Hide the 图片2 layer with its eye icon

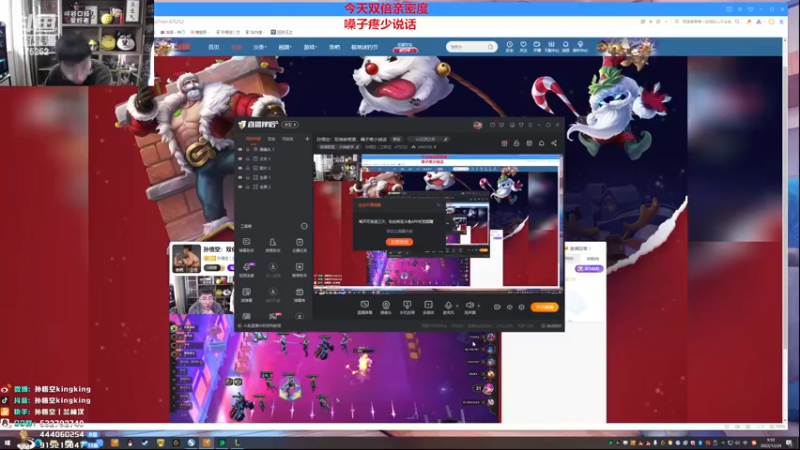coord(240,168)
